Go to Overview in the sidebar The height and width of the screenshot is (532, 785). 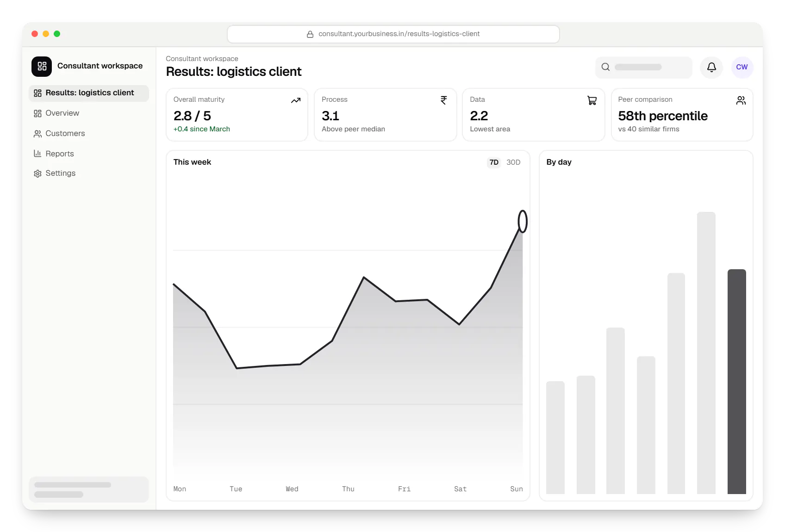point(89,113)
